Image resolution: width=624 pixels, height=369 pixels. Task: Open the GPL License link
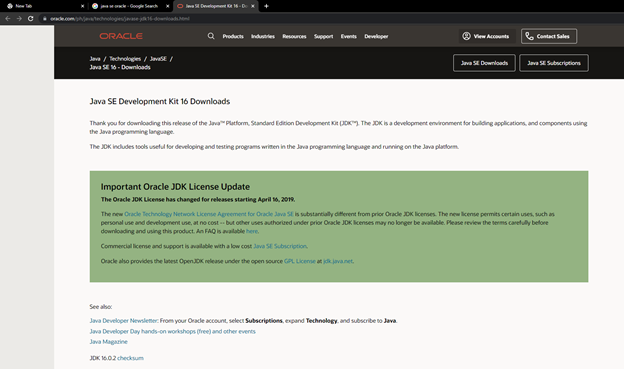[x=300, y=261]
